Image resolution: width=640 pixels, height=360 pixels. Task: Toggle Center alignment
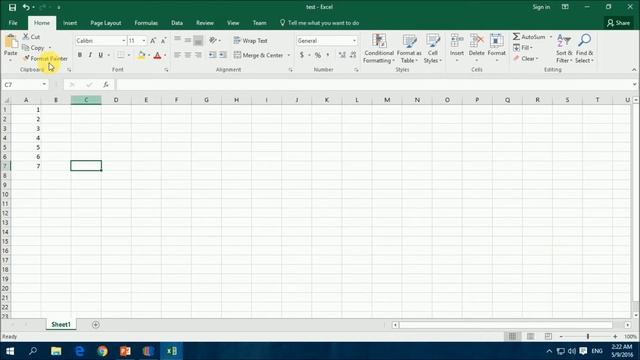(x=188, y=55)
